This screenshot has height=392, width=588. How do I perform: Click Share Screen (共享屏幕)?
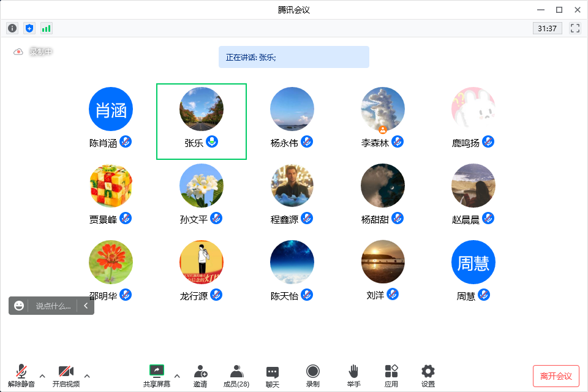[x=157, y=375]
